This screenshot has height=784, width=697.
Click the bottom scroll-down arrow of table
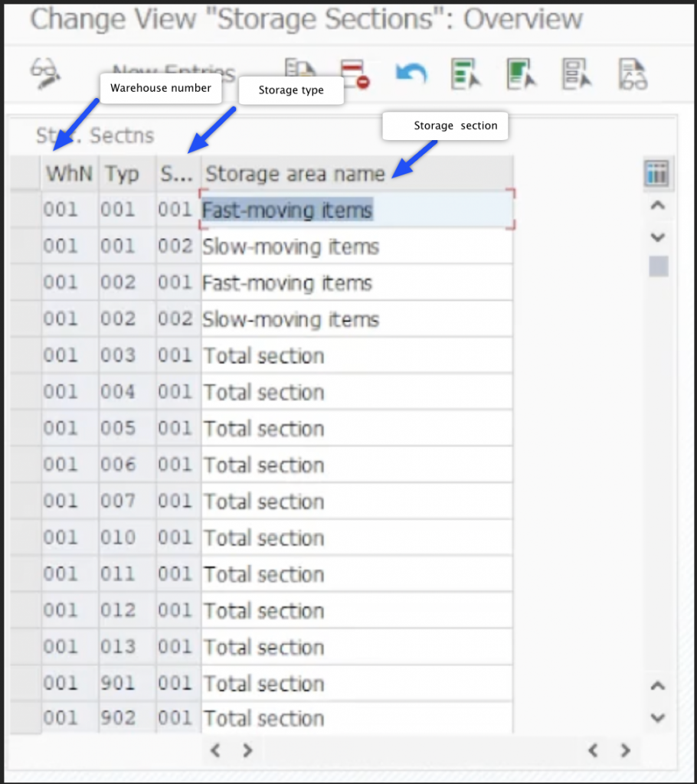click(657, 717)
